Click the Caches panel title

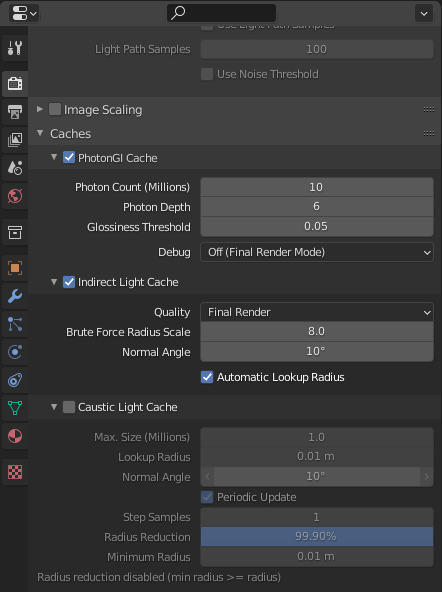click(71, 134)
